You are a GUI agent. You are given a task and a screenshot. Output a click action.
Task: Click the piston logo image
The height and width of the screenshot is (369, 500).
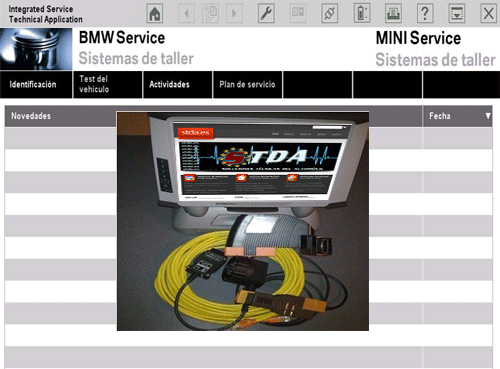[x=36, y=49]
